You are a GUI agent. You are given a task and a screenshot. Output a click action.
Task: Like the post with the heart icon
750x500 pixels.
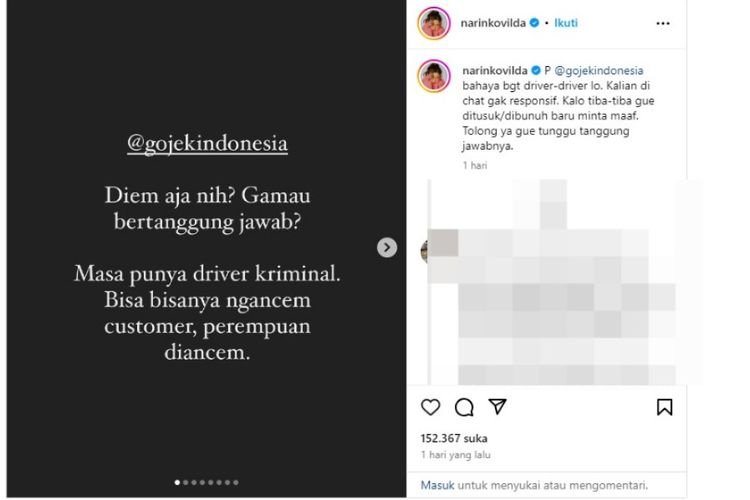(430, 407)
